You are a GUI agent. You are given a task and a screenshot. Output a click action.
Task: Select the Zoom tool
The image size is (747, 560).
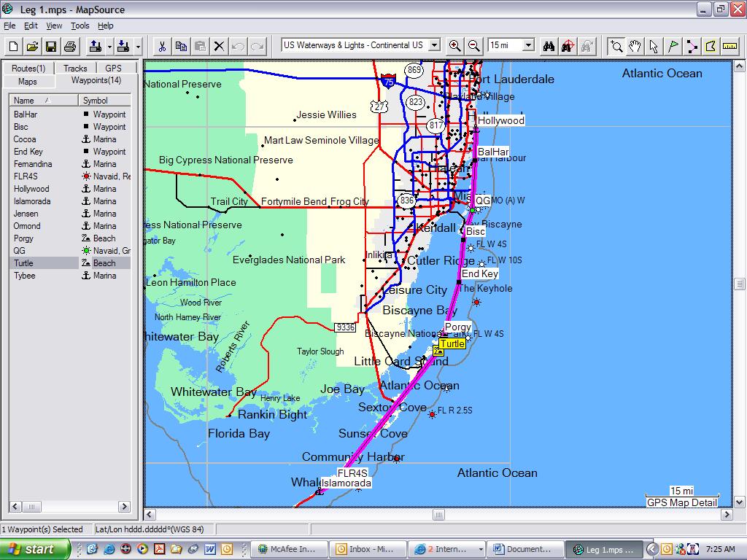coord(616,46)
